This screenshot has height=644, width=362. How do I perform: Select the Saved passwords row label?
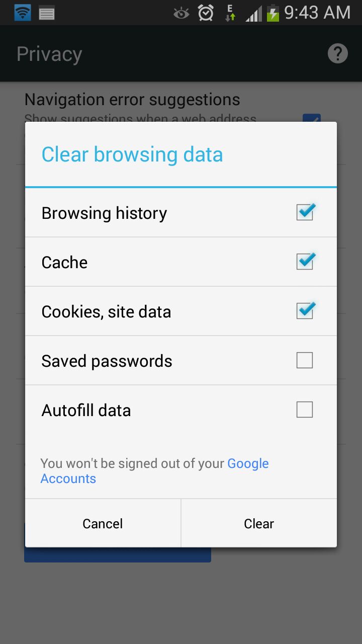coord(107,361)
